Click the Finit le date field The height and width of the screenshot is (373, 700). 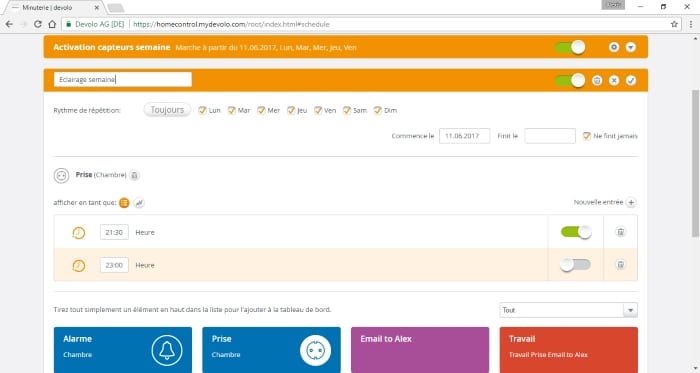tap(550, 136)
